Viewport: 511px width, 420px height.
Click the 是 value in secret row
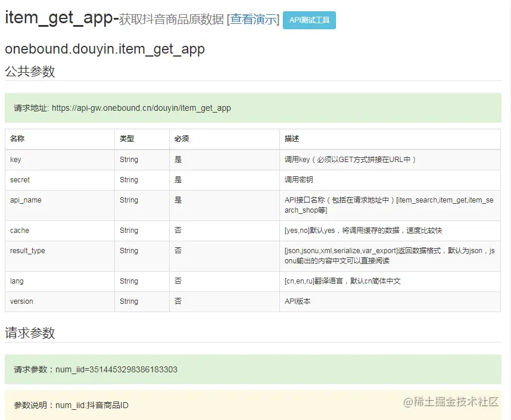coord(178,180)
